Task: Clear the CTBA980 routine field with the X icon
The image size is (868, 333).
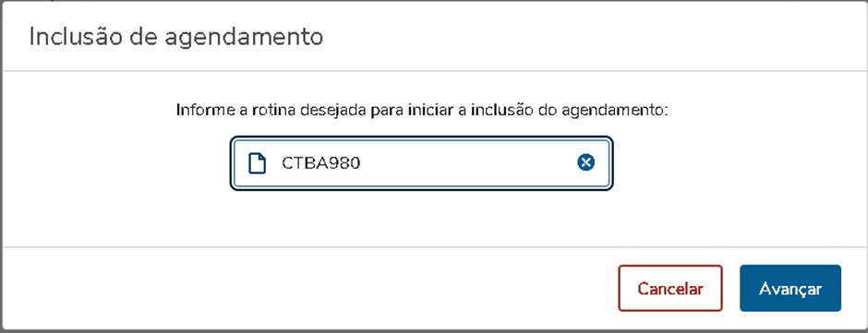Action: pos(585,162)
